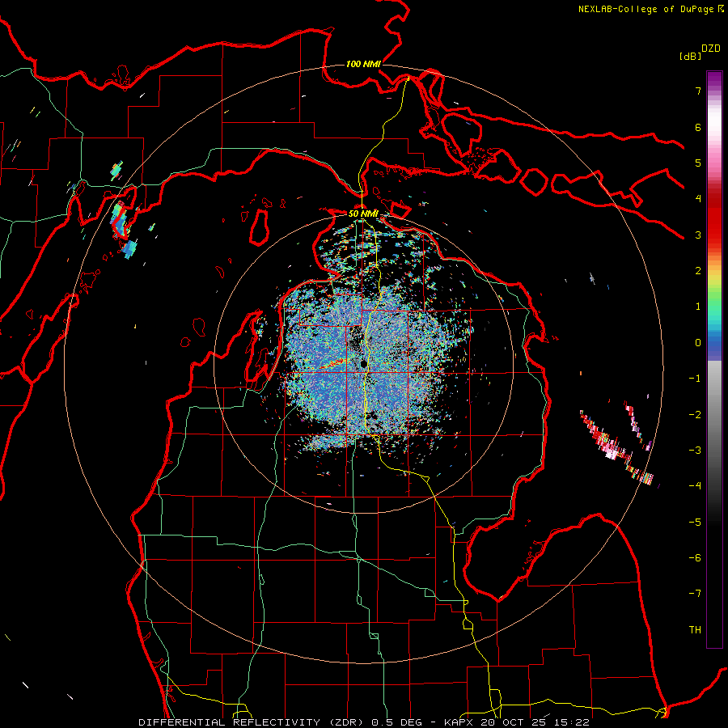The height and width of the screenshot is (728, 728).
Task: Click the -4 value on the scale
Action: click(695, 486)
